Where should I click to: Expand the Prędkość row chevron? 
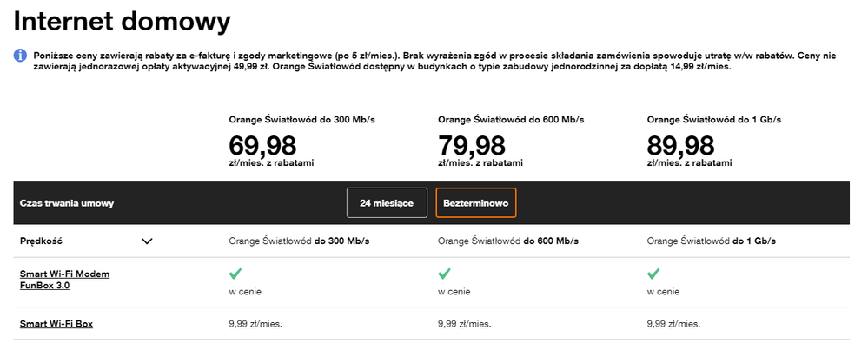147,241
